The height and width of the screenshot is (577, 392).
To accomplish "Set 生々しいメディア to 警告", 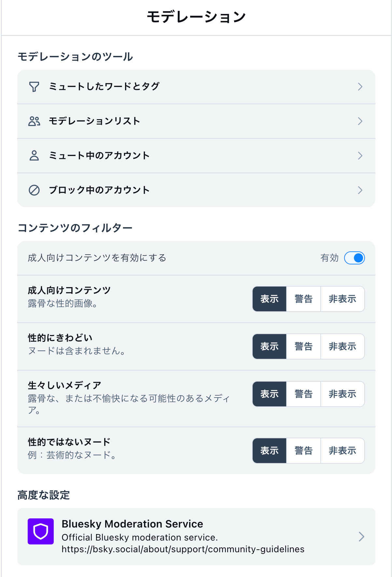I will (303, 394).
